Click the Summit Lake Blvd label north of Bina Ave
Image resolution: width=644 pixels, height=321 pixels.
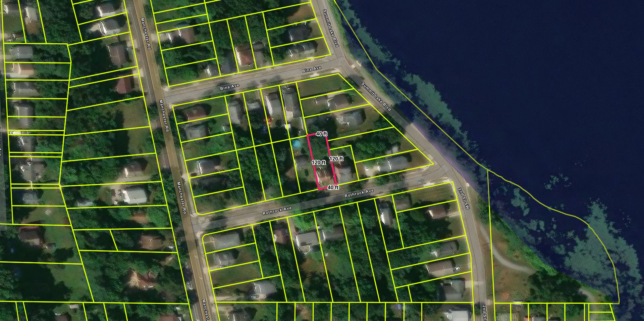click(x=331, y=28)
